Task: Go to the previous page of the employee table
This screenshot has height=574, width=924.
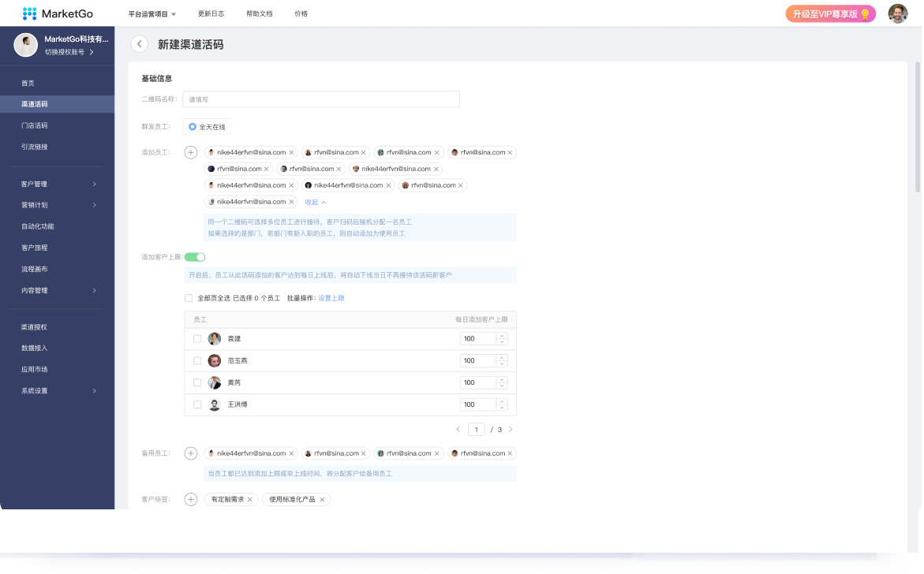Action: click(458, 430)
